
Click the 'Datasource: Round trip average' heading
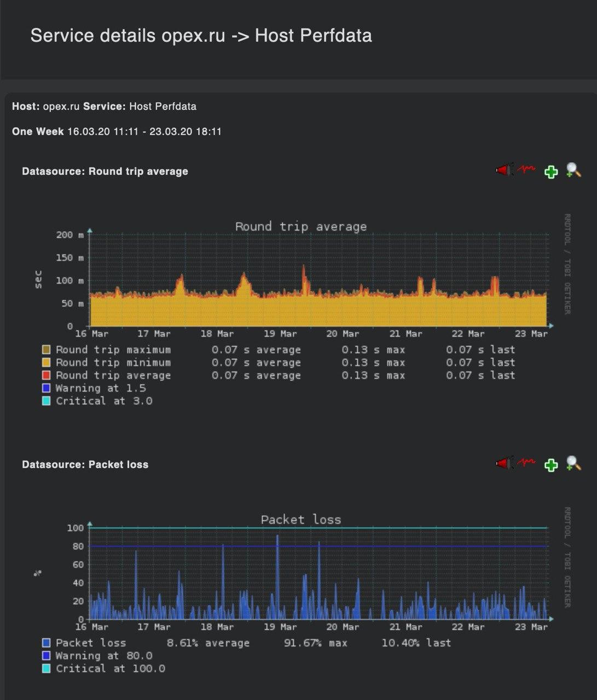coord(105,171)
